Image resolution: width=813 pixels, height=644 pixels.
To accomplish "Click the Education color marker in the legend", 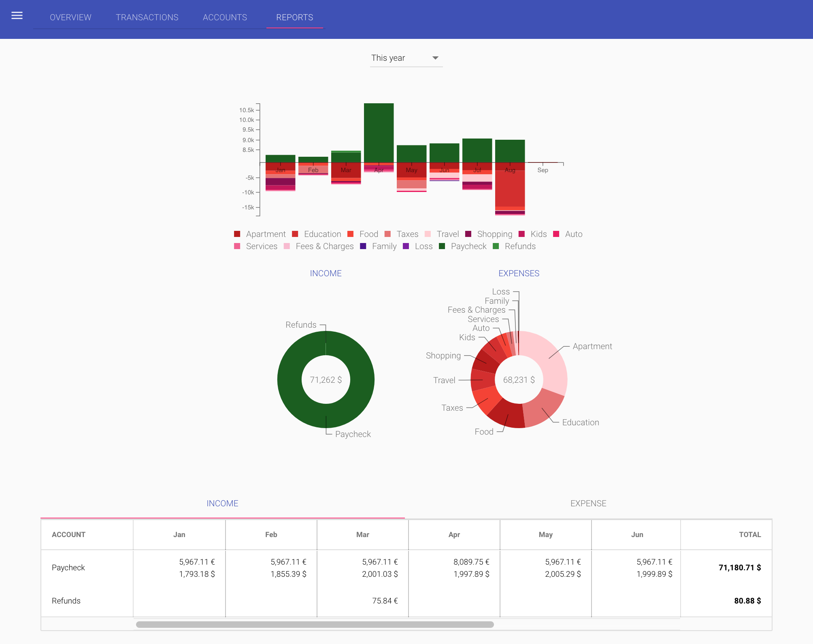I will coord(295,234).
